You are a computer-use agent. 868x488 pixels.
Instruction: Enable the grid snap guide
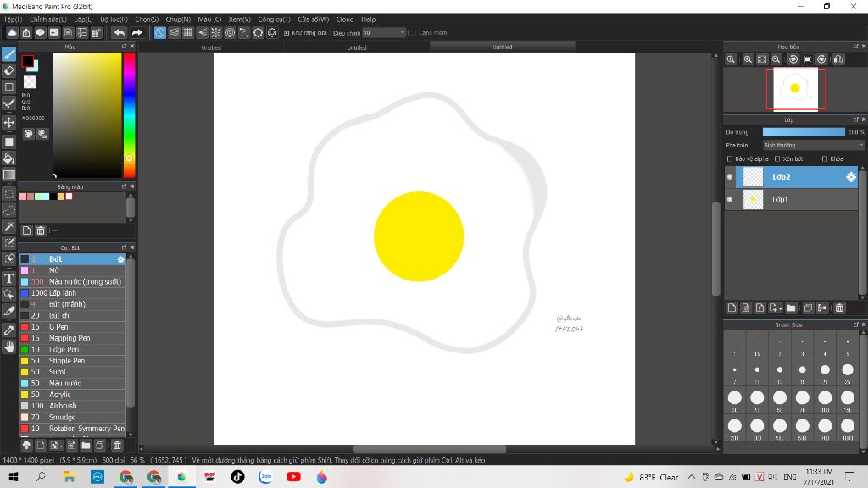click(x=187, y=33)
